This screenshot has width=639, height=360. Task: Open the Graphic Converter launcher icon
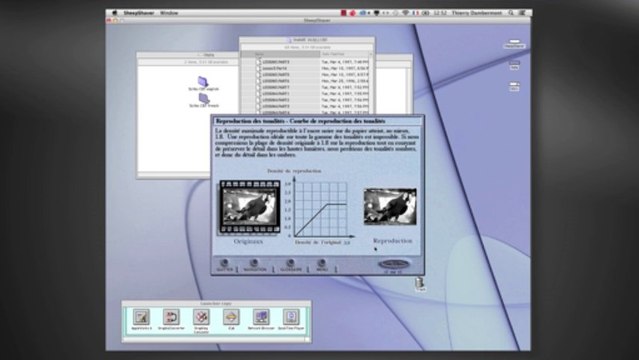coord(171,317)
